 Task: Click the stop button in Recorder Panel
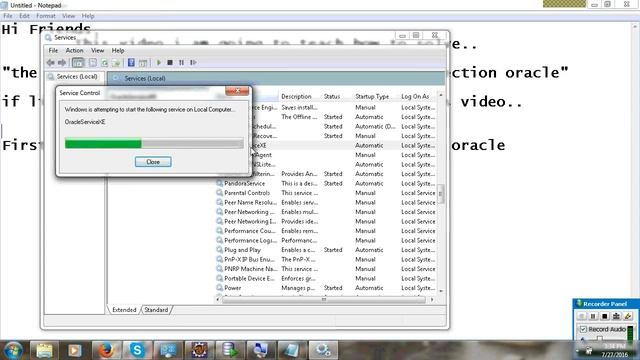pyautogui.click(x=605, y=316)
